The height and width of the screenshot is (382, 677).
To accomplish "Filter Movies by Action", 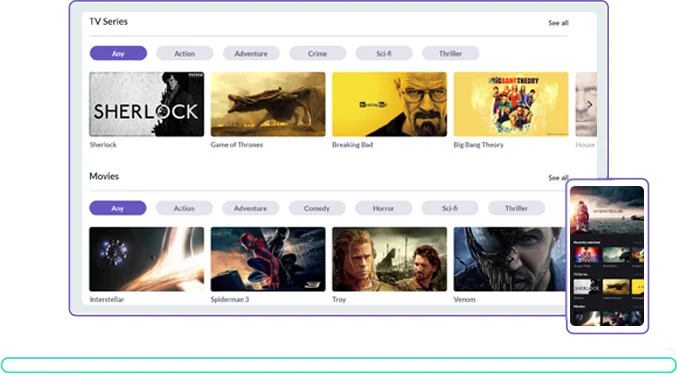I will click(x=184, y=208).
